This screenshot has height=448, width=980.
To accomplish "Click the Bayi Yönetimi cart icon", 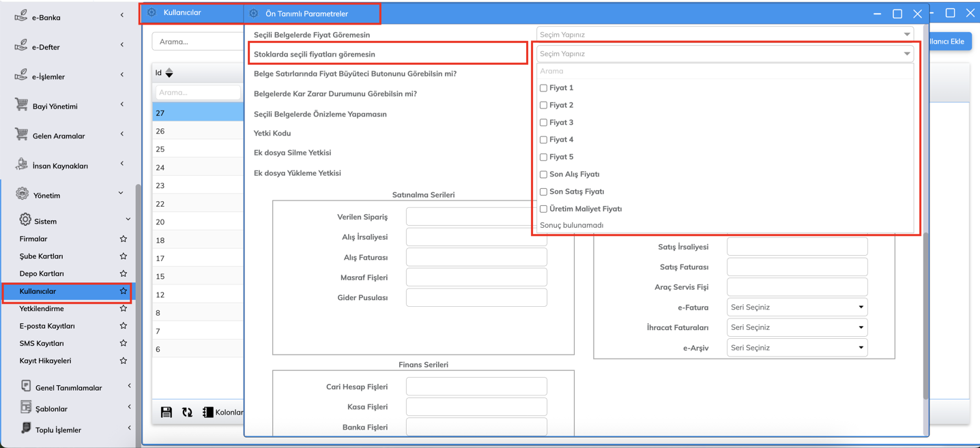I will pyautogui.click(x=21, y=105).
